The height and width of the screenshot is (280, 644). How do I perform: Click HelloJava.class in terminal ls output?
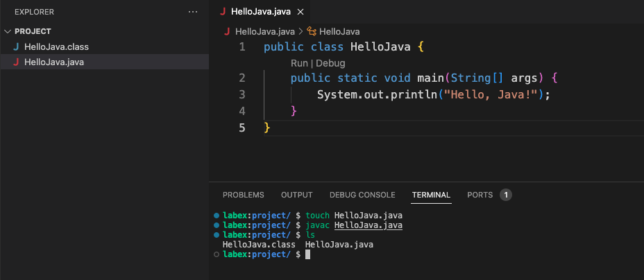click(x=259, y=245)
